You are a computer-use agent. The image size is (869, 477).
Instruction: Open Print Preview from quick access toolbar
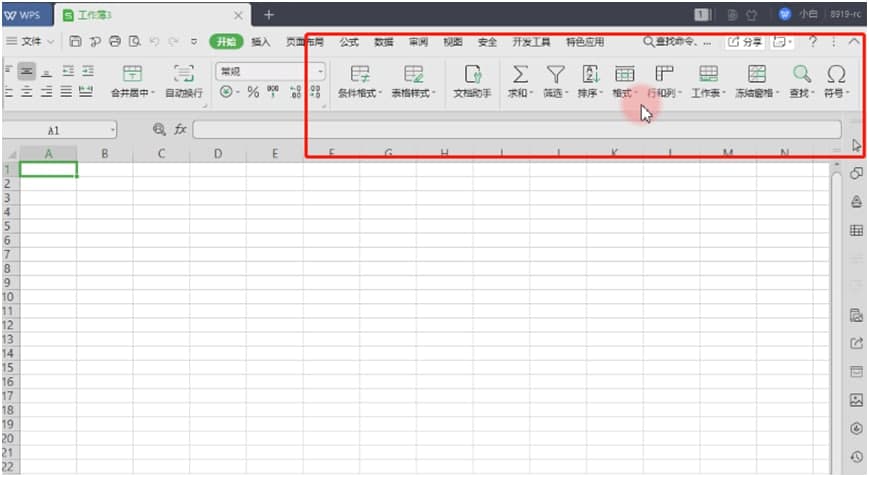(134, 42)
